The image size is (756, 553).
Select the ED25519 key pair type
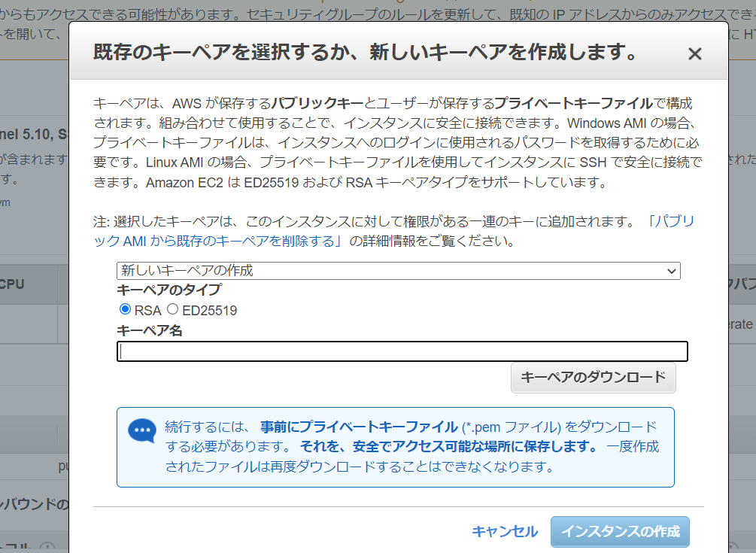pos(172,309)
